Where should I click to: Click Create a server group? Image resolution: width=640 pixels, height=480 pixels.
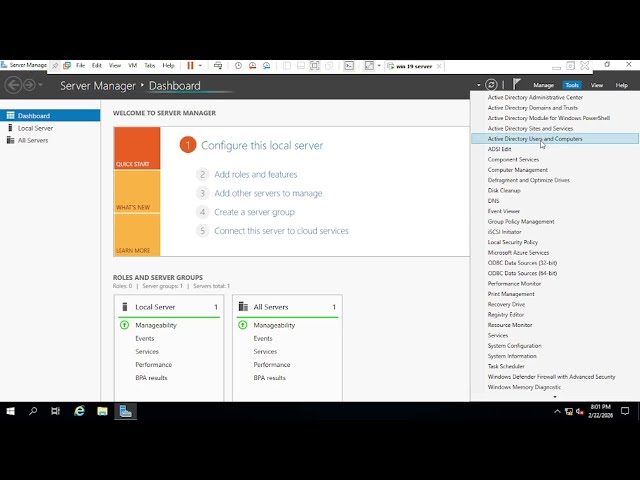pos(254,212)
